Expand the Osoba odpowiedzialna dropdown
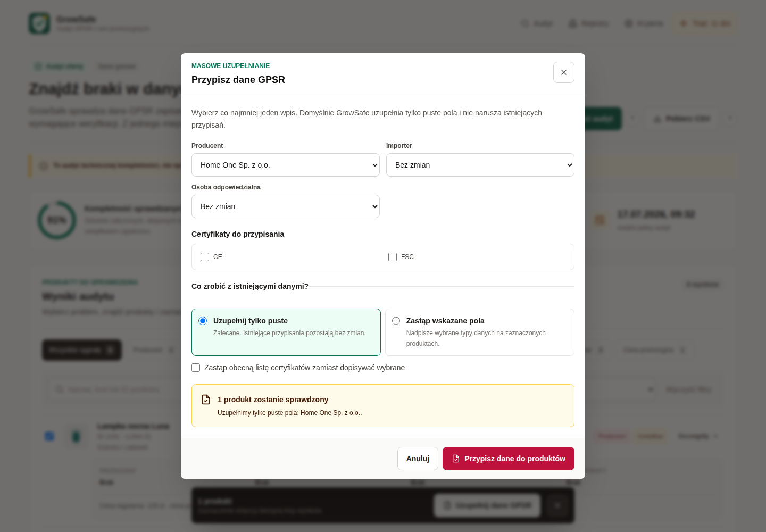The height and width of the screenshot is (532, 766). tap(286, 206)
